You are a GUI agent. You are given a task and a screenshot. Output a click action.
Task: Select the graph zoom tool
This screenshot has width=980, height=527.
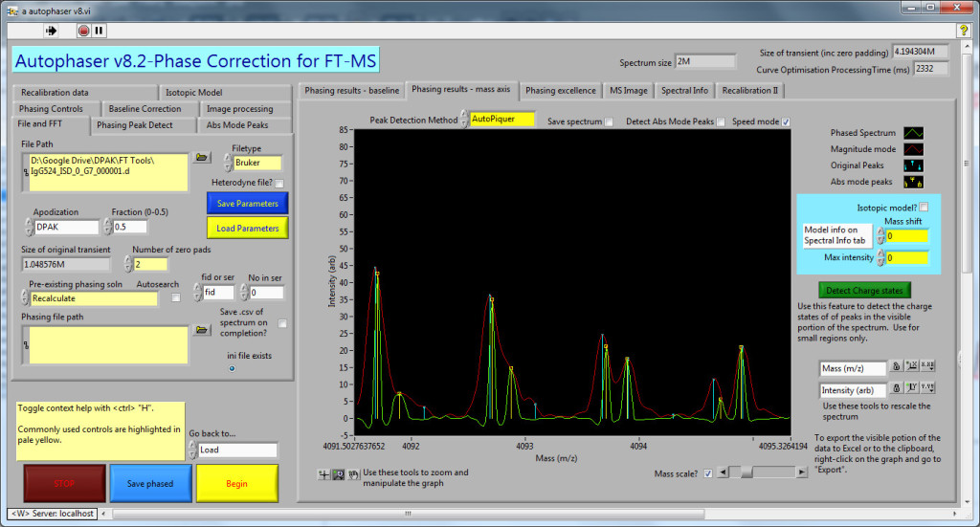coord(339,474)
